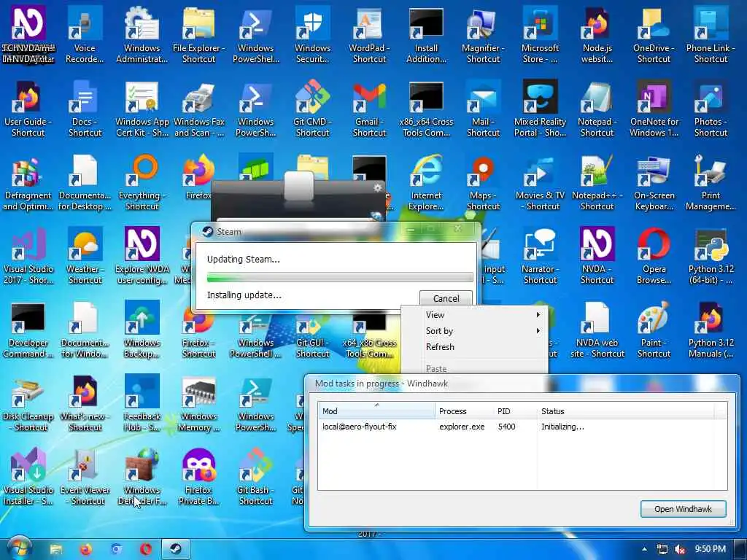Cancel the Steam update
Viewport: 747px width, 560px height.
(446, 298)
